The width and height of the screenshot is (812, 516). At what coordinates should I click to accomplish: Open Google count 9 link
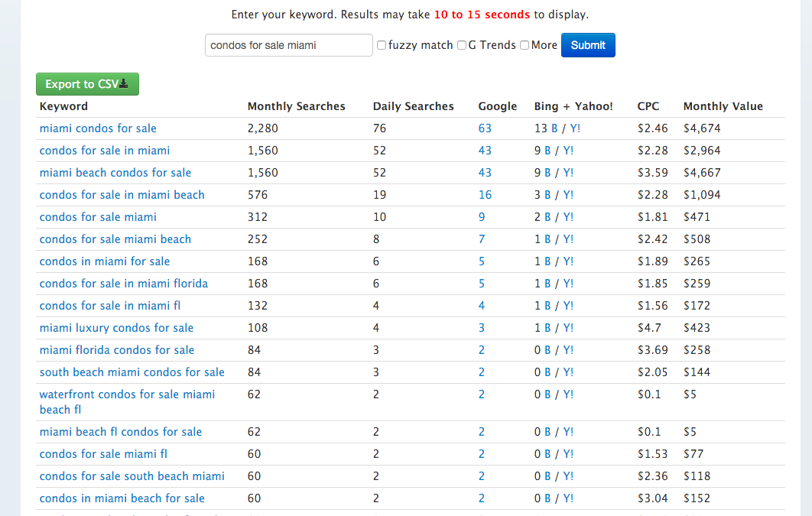pyautogui.click(x=482, y=217)
